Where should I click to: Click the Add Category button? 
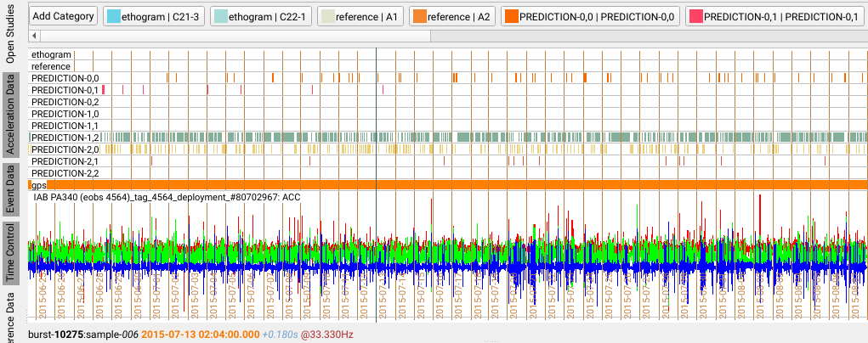pyautogui.click(x=63, y=16)
